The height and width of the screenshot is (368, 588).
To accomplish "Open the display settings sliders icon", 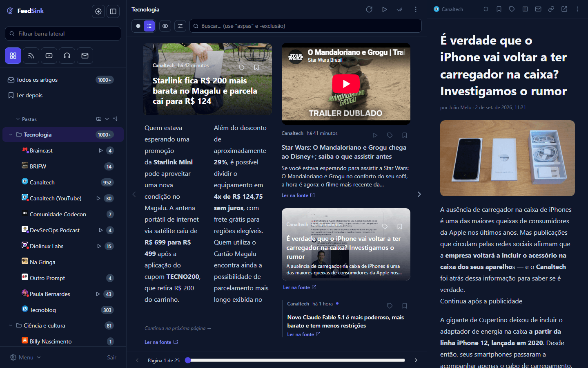I will (180, 26).
